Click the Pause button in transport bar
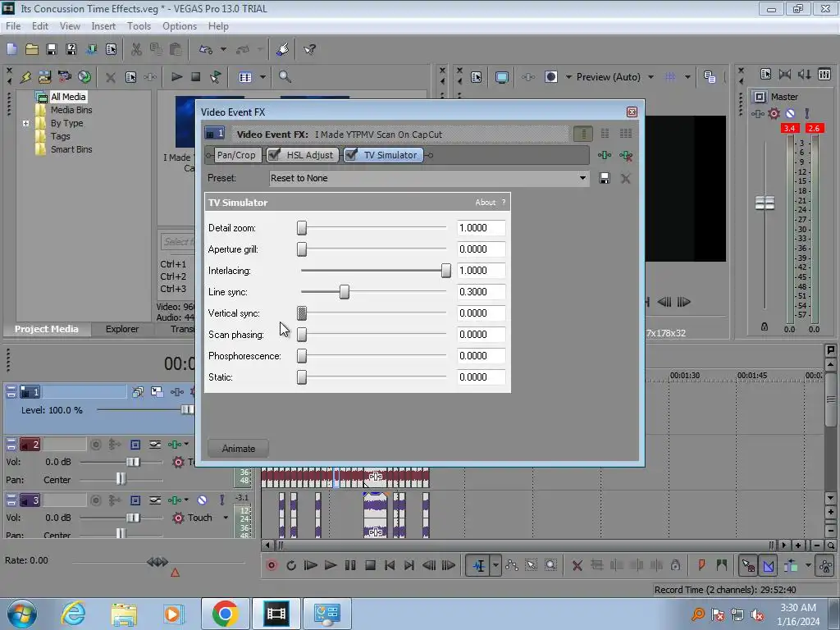The width and height of the screenshot is (840, 630). pos(350,565)
